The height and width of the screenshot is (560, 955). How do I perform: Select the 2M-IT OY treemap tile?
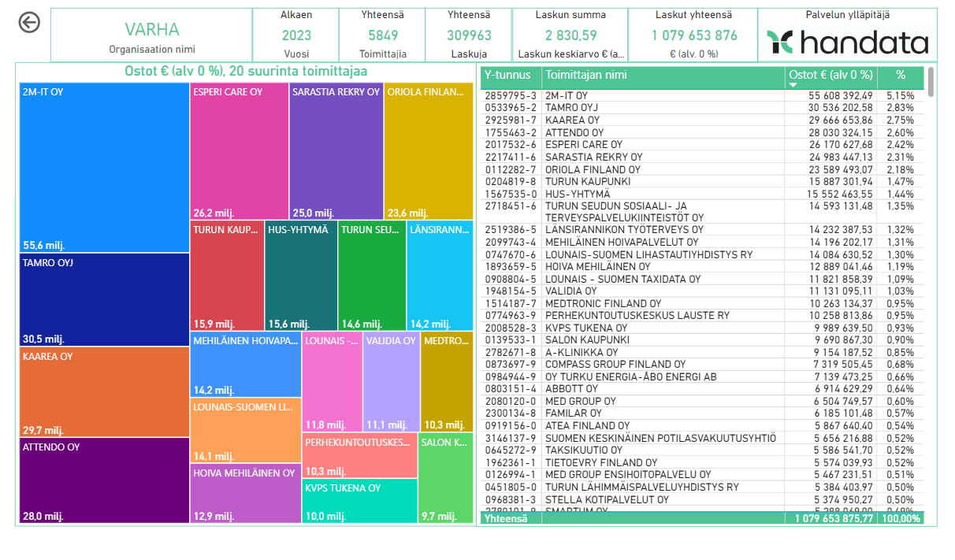104,168
